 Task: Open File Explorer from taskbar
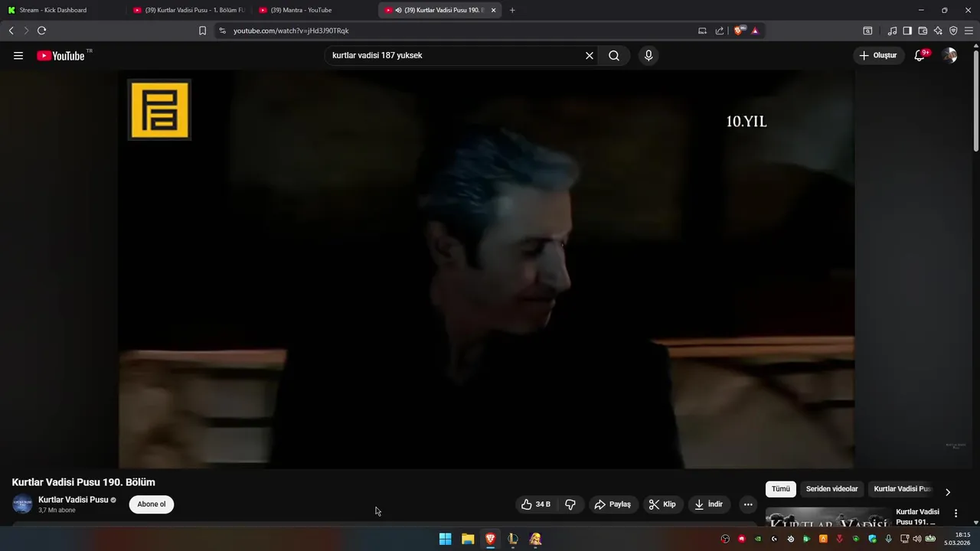tap(468, 539)
